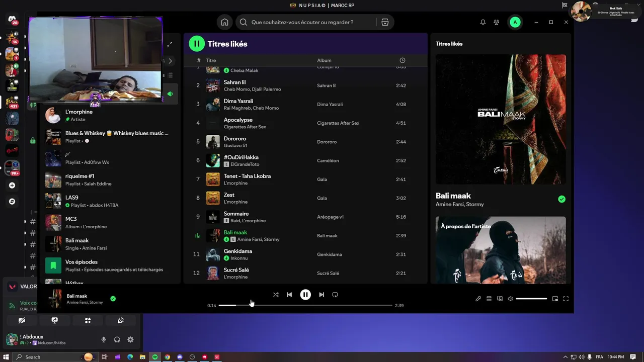Image resolution: width=644 pixels, height=362 pixels.
Task: Adjust the Spotify volume slider
Action: 531,299
